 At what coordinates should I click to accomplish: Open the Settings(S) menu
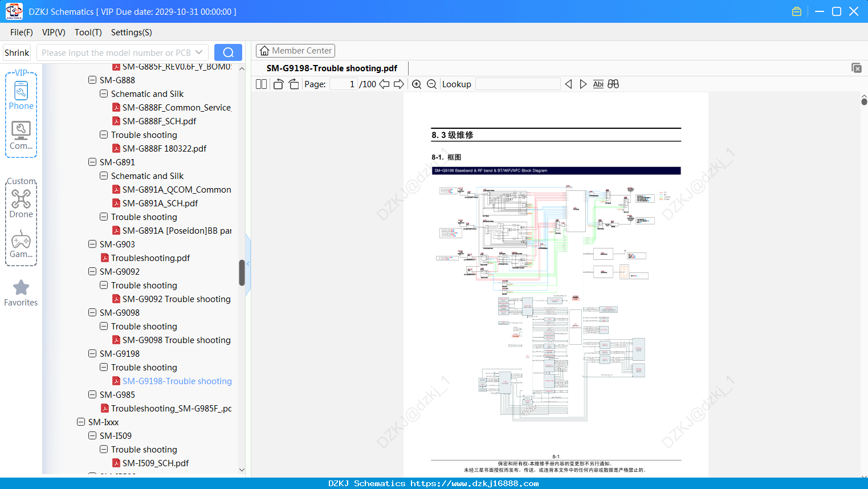[132, 32]
